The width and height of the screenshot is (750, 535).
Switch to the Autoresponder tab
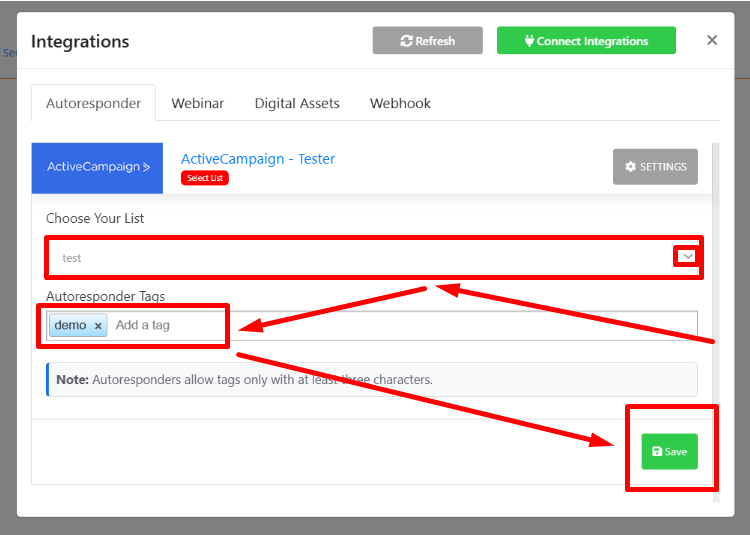point(93,103)
